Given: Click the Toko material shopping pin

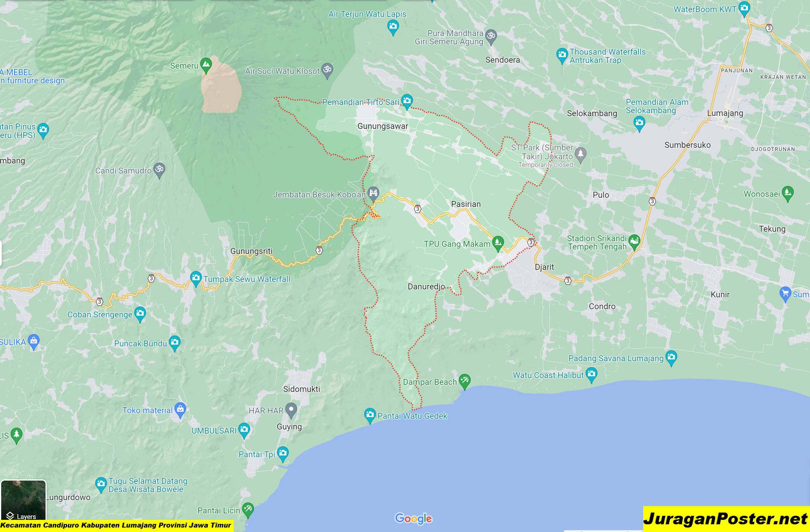Looking at the screenshot, I should pos(181,409).
